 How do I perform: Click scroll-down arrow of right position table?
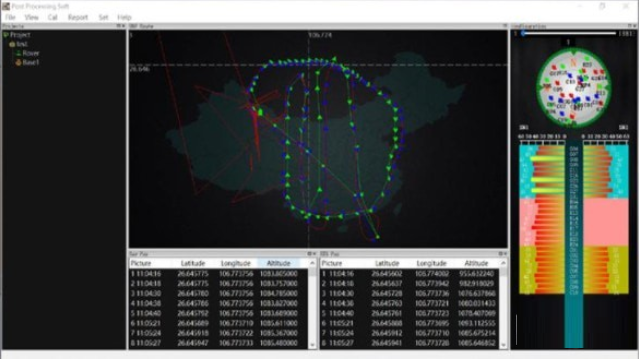(x=503, y=345)
